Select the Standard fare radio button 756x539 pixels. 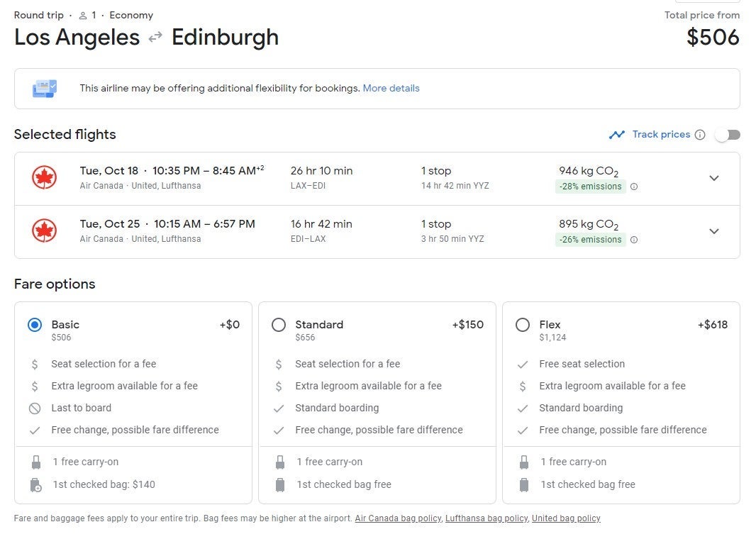279,325
